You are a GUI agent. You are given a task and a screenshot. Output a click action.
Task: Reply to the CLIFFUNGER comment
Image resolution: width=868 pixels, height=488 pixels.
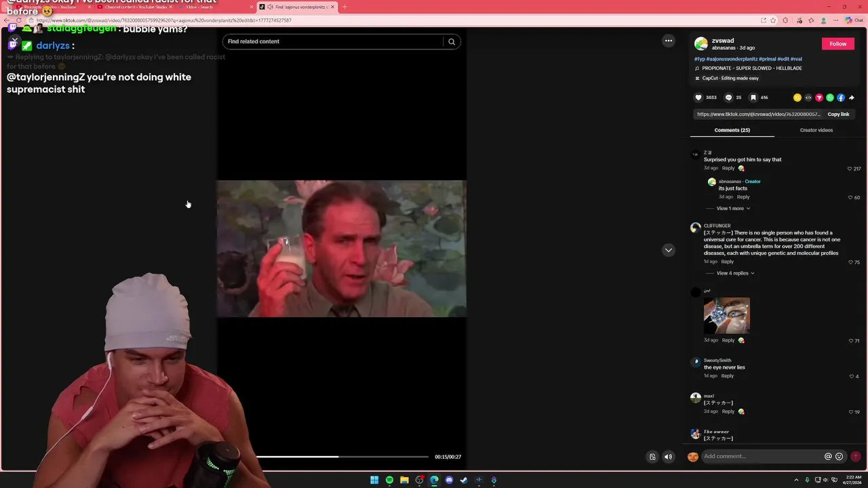point(728,262)
